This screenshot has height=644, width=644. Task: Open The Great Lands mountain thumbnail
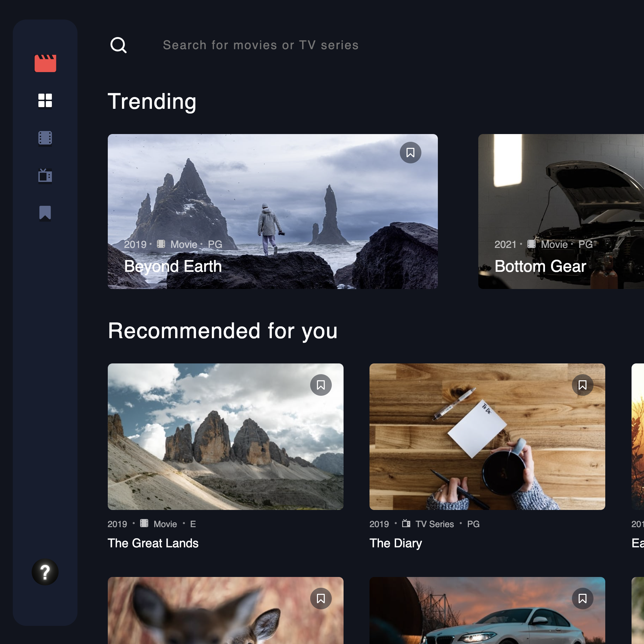point(225,437)
